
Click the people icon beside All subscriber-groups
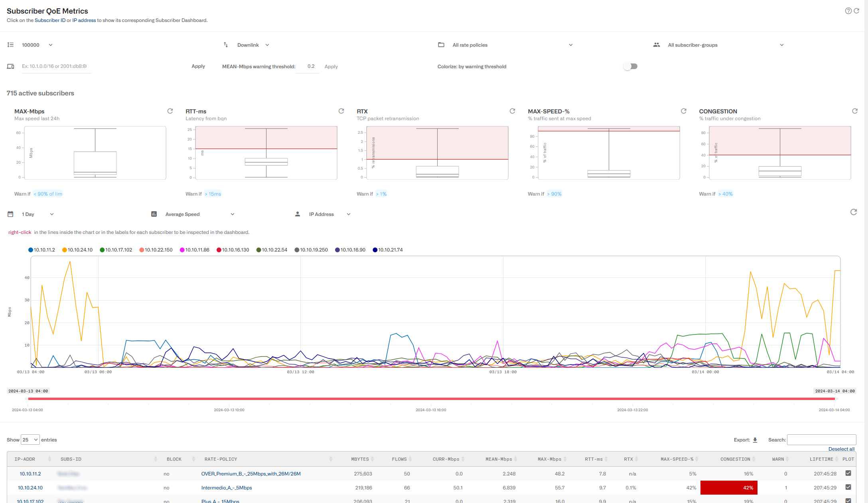(657, 45)
